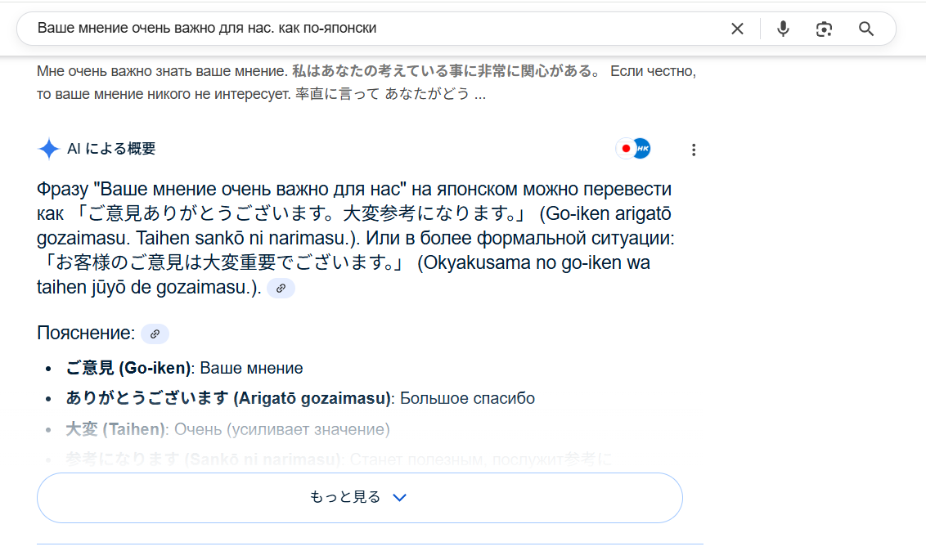This screenshot has height=560, width=926.
Task: Click the formal phrase 'お客様のご意見は大変重要でございます'
Action: coord(221,264)
